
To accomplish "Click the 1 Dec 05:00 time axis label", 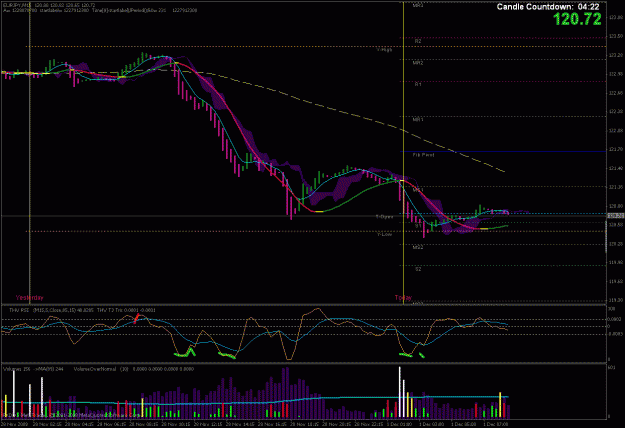I will tap(464, 425).
